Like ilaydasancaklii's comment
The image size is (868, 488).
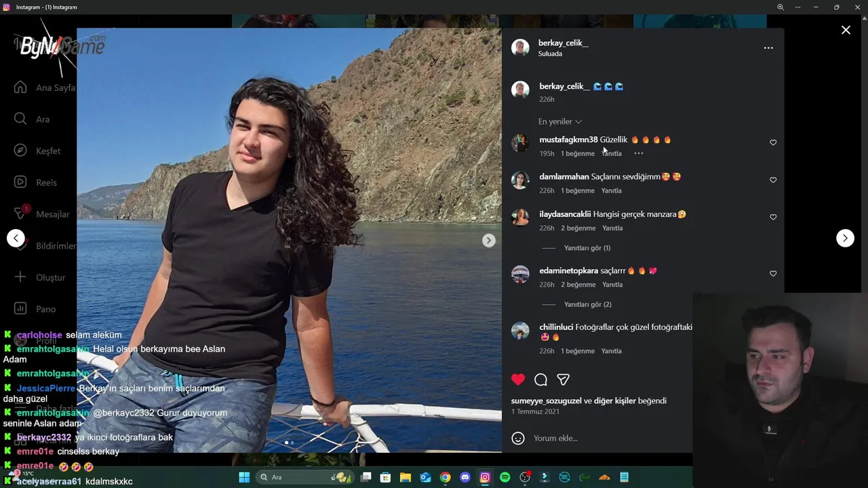[773, 217]
